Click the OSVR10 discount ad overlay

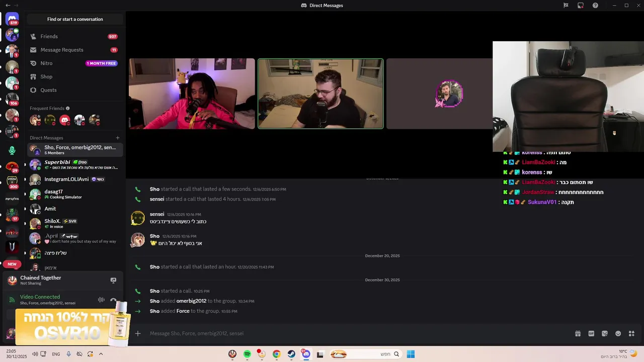[72, 327]
